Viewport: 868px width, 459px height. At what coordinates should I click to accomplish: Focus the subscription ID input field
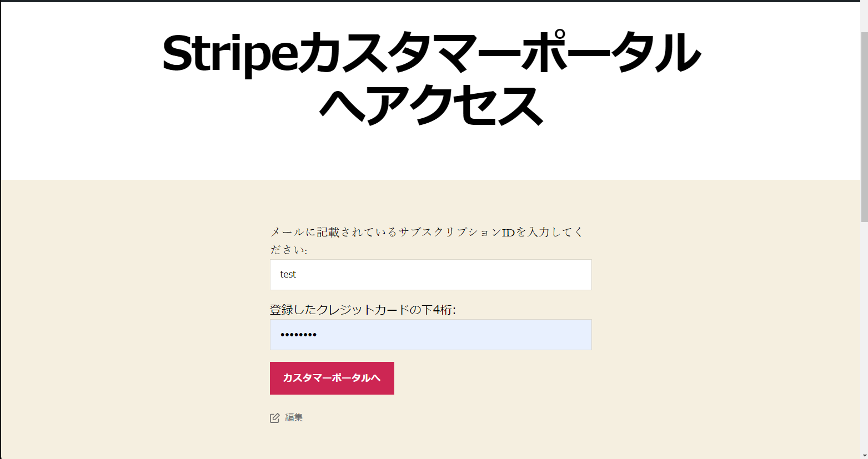click(430, 275)
